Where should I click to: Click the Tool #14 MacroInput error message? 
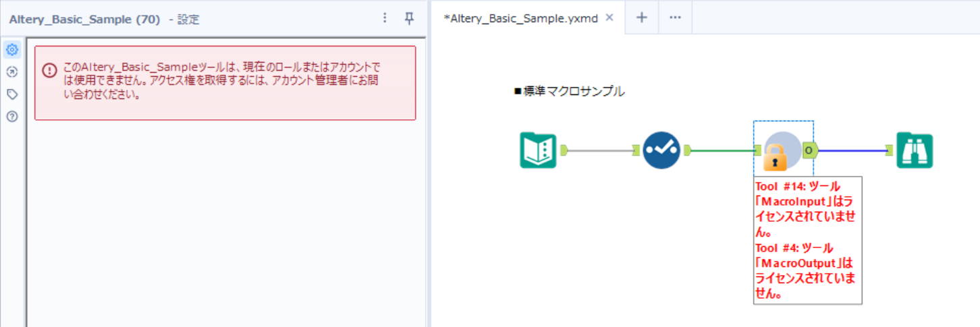805,208
